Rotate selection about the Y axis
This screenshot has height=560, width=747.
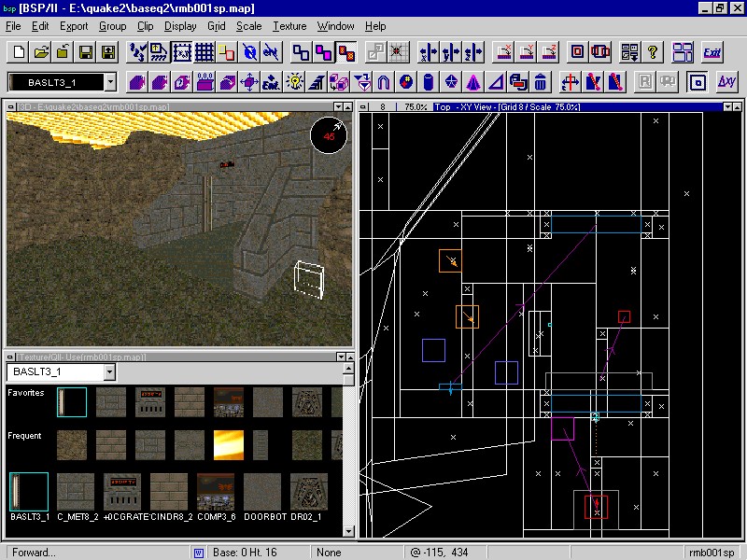click(526, 52)
